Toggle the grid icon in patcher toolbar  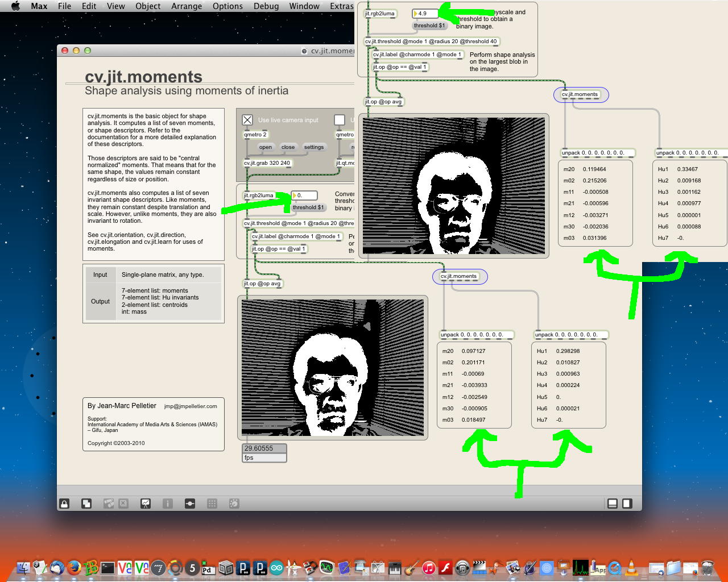212,504
